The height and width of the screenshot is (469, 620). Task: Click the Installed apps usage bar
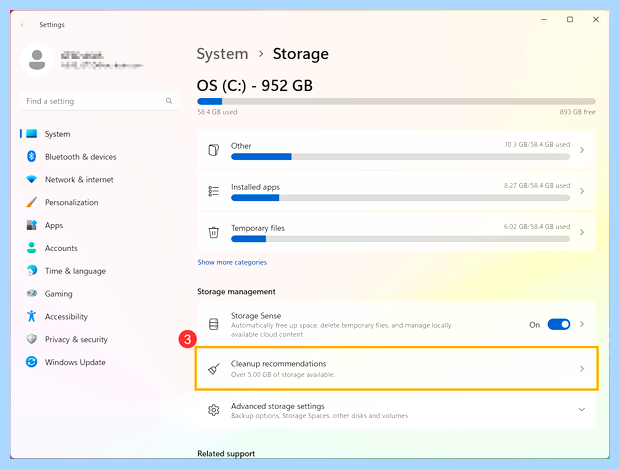pyautogui.click(x=400, y=198)
